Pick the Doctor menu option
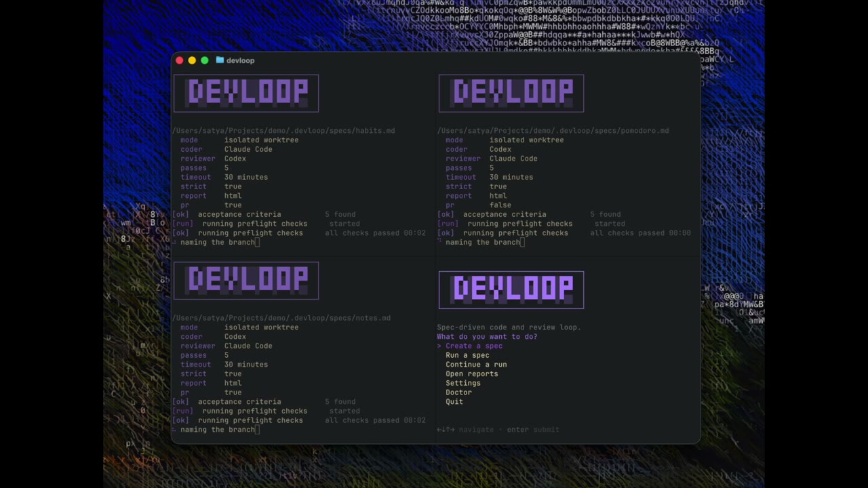The image size is (868, 488). click(x=458, y=392)
